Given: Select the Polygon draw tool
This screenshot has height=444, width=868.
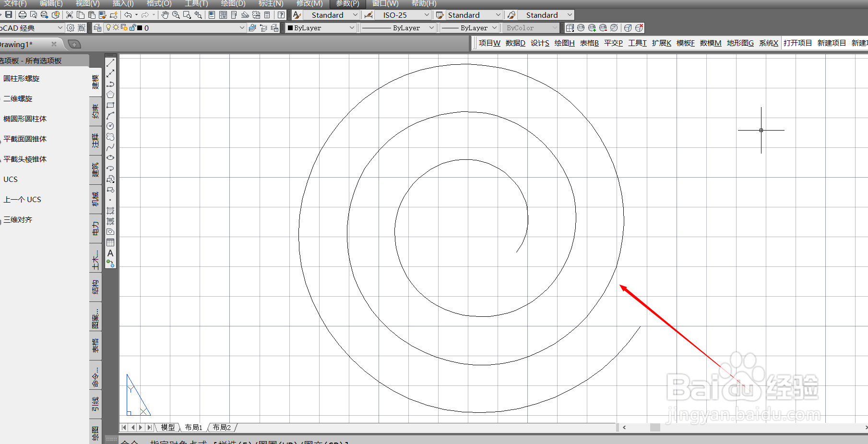Looking at the screenshot, I should (110, 95).
